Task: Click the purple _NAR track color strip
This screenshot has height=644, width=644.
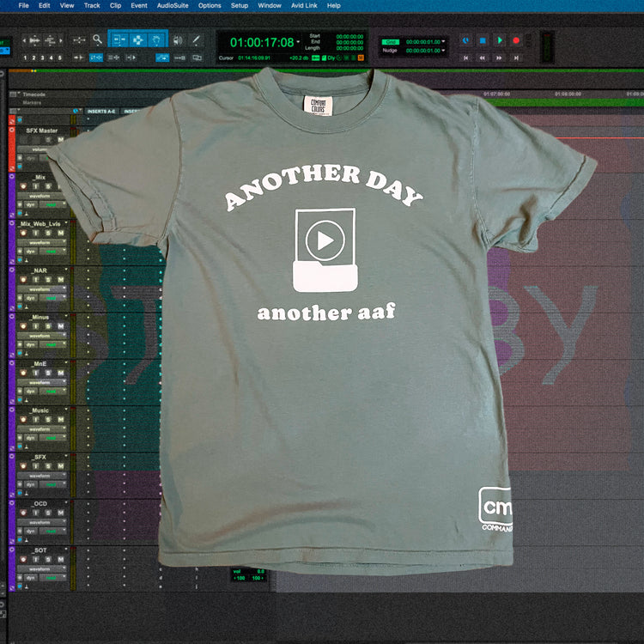Action: point(12,289)
